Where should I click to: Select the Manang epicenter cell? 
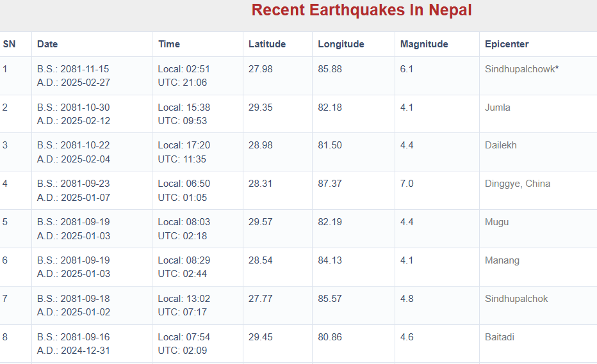click(502, 260)
